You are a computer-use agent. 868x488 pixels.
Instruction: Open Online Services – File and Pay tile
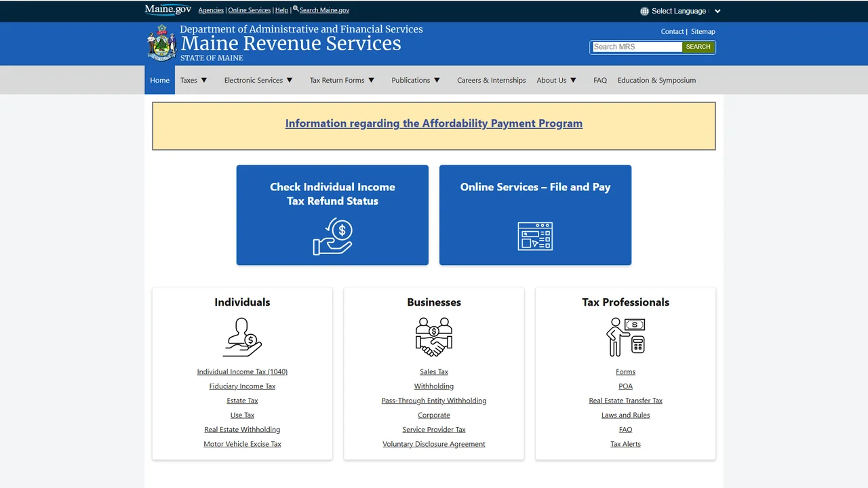[x=535, y=215]
